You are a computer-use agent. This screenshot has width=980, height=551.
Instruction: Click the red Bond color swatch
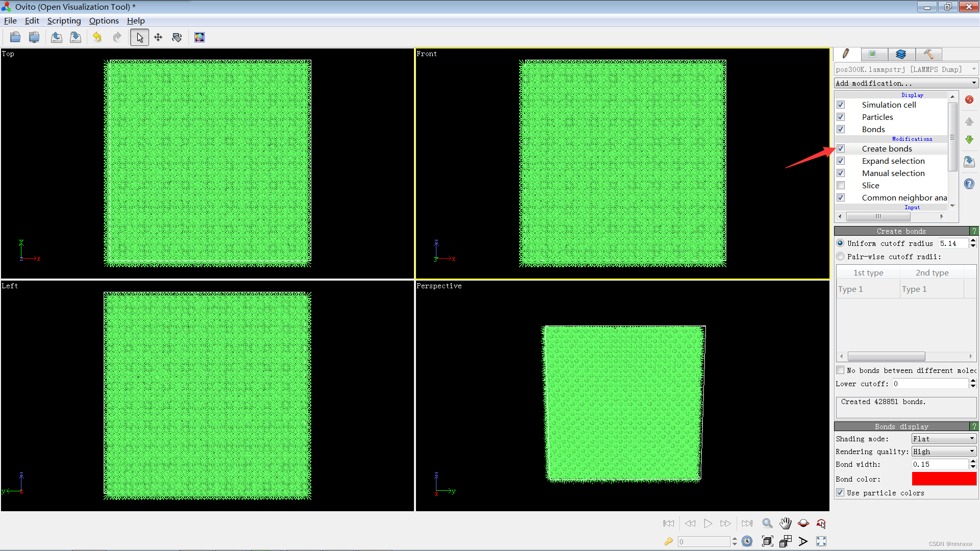pos(944,479)
